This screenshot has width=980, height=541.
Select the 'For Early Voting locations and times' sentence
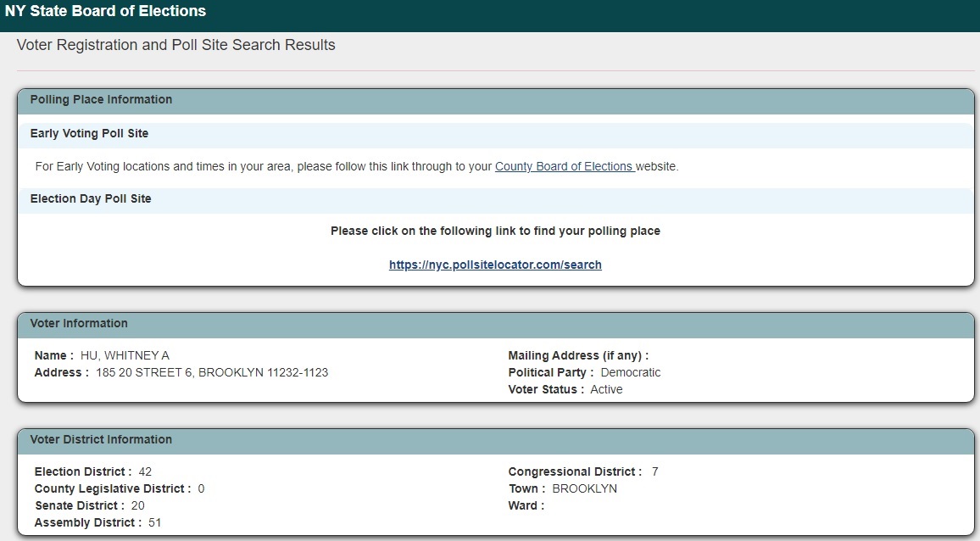tap(357, 166)
